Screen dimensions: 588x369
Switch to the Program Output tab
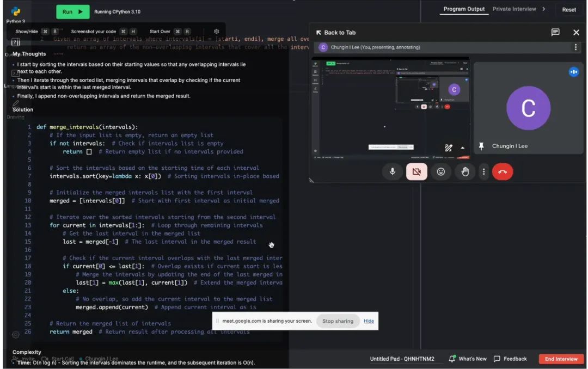[464, 9]
